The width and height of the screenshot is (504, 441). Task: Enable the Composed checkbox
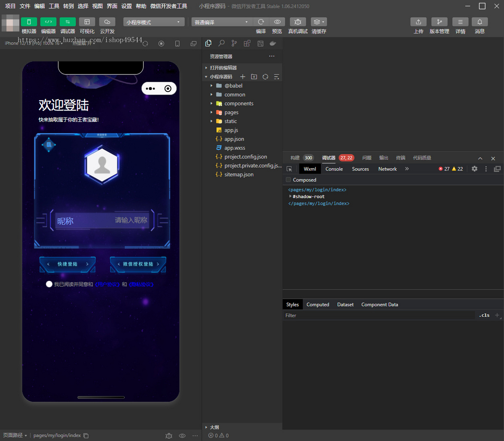(x=288, y=180)
